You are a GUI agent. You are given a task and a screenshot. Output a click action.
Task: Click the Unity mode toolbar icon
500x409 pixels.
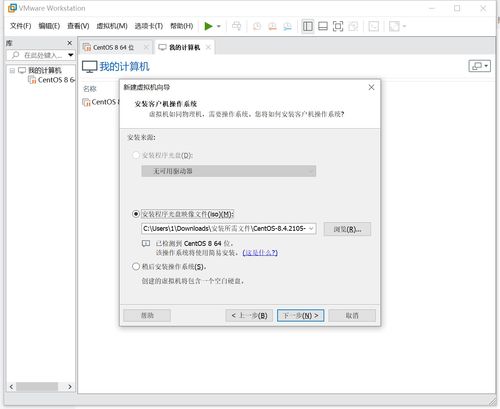click(353, 26)
